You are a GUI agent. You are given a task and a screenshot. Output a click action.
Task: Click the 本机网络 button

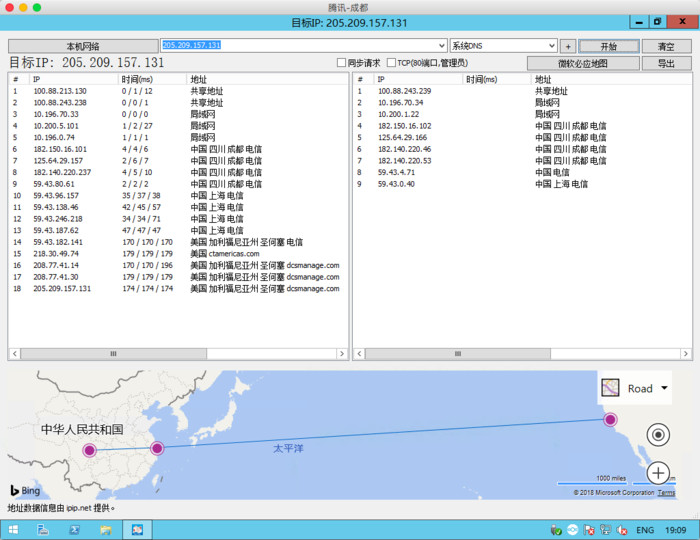[83, 46]
